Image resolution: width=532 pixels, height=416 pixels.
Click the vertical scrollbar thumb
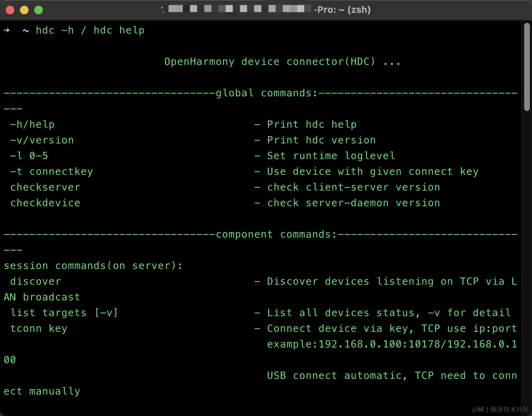(527, 67)
